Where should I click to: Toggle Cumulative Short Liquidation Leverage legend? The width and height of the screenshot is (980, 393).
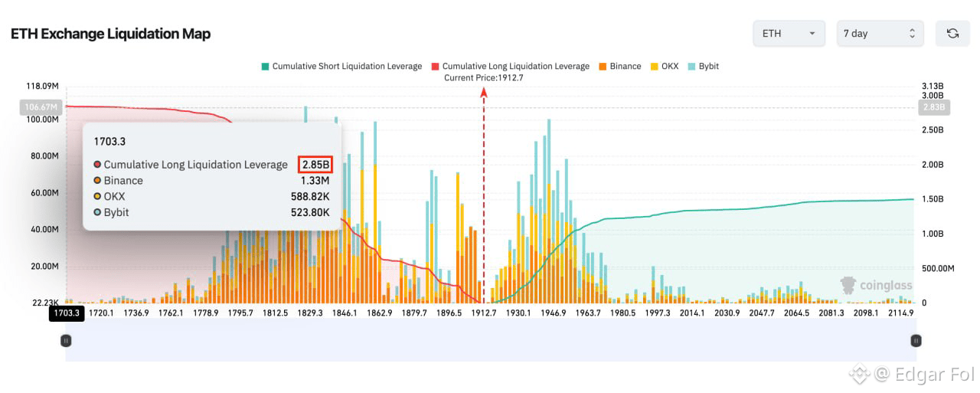(341, 67)
